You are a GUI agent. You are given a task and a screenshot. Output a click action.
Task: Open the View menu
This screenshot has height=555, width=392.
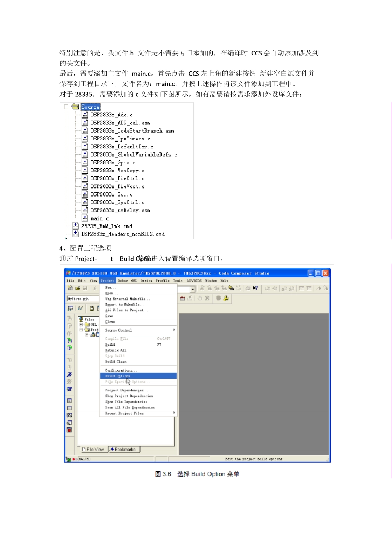[x=94, y=281]
